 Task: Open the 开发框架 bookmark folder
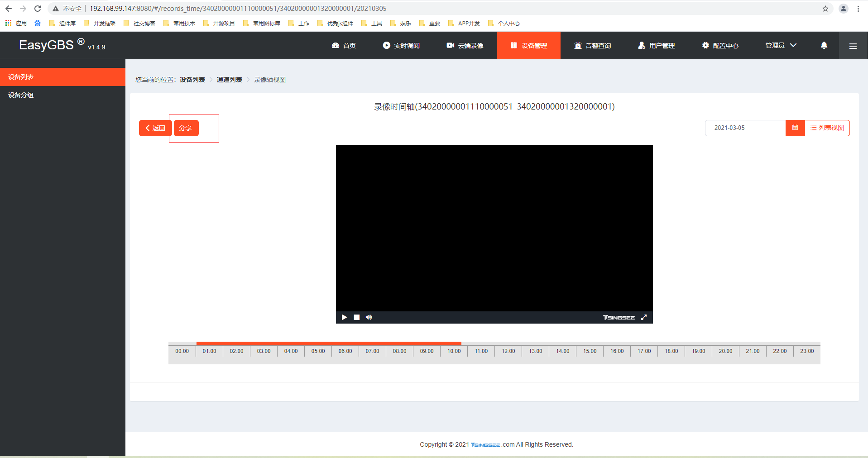(100, 23)
